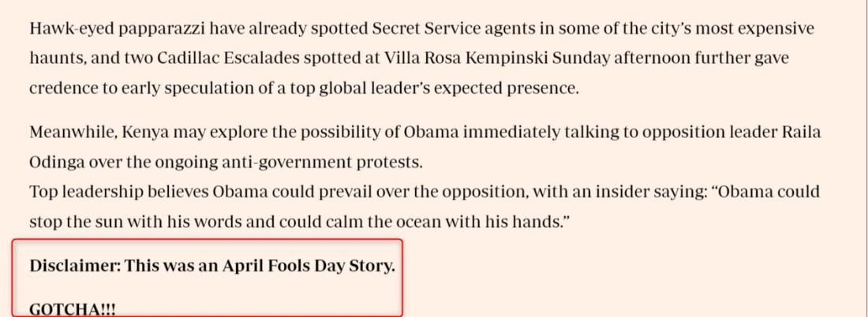Click the bold 'Disclaimer:' word
The width and height of the screenshot is (868, 317).
click(75, 266)
